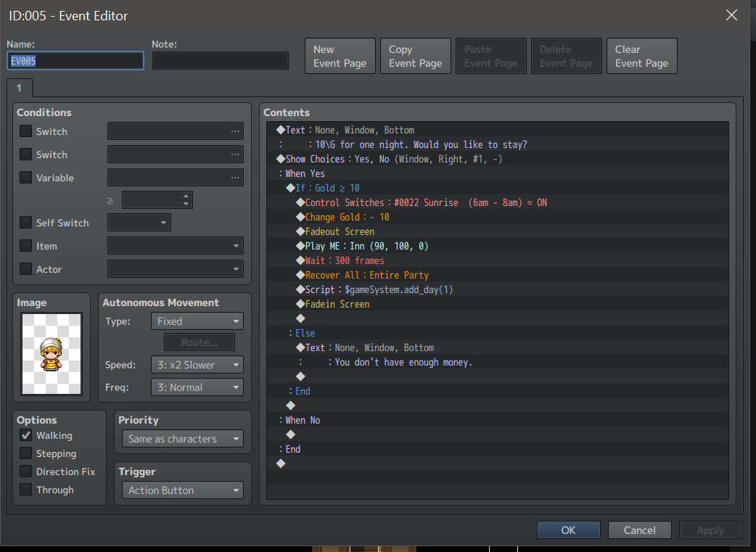Viewport: 756px width, 552px height.
Task: Select the Fadeout Screen command
Action: pyautogui.click(x=498, y=231)
